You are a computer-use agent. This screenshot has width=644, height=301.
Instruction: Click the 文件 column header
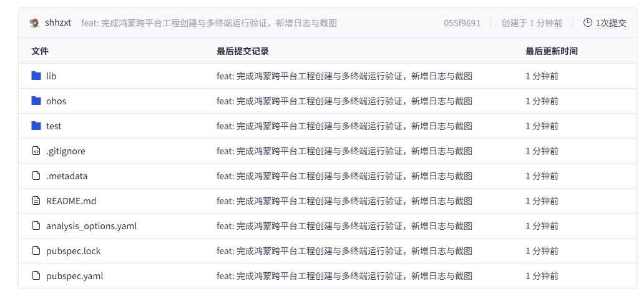click(40, 51)
